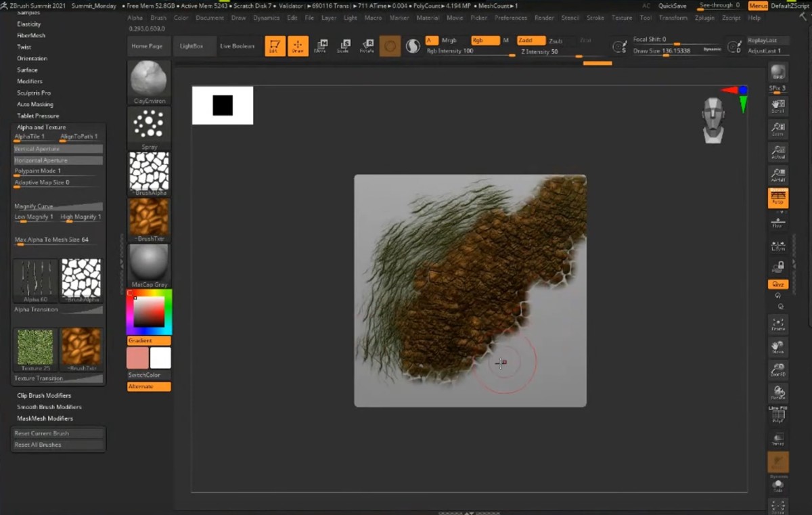812x515 pixels.
Task: Click the Move transform icon
Action: (320, 46)
